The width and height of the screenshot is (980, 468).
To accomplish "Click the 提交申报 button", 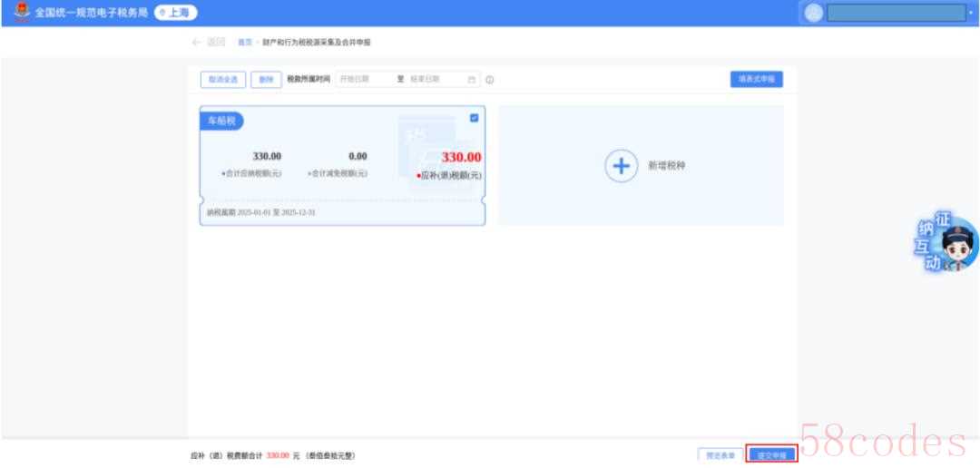I will click(x=771, y=455).
